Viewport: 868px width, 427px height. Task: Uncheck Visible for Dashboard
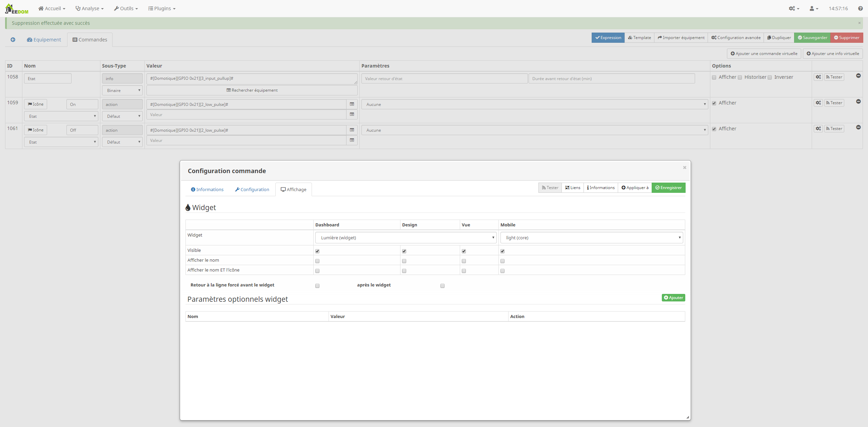tap(317, 251)
